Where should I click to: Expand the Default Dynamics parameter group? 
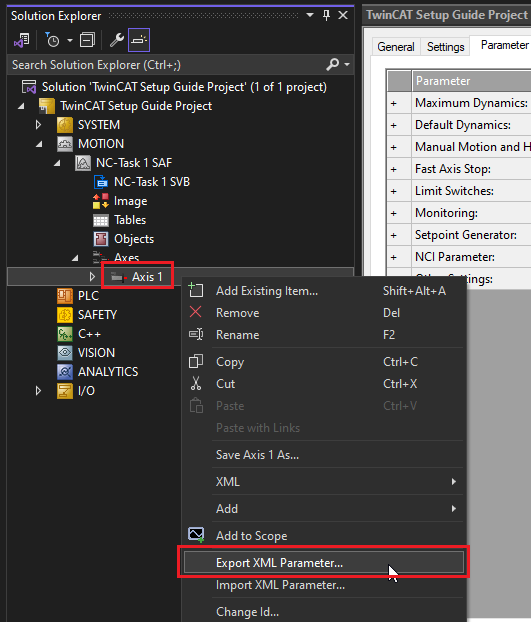tap(393, 125)
